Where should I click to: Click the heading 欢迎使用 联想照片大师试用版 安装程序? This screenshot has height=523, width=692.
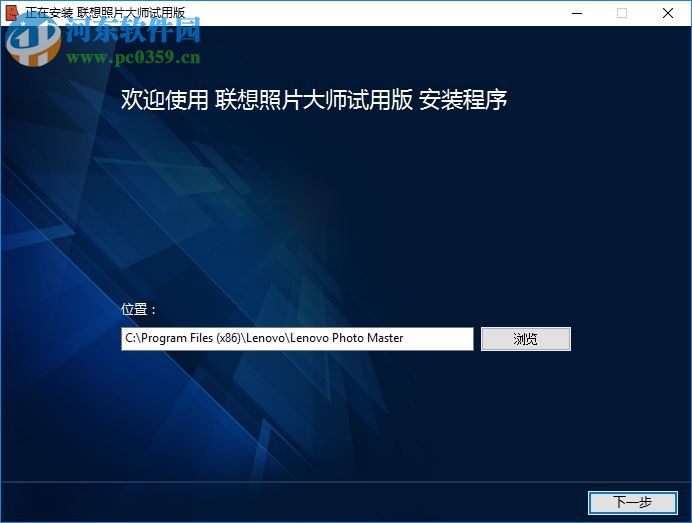(x=314, y=99)
